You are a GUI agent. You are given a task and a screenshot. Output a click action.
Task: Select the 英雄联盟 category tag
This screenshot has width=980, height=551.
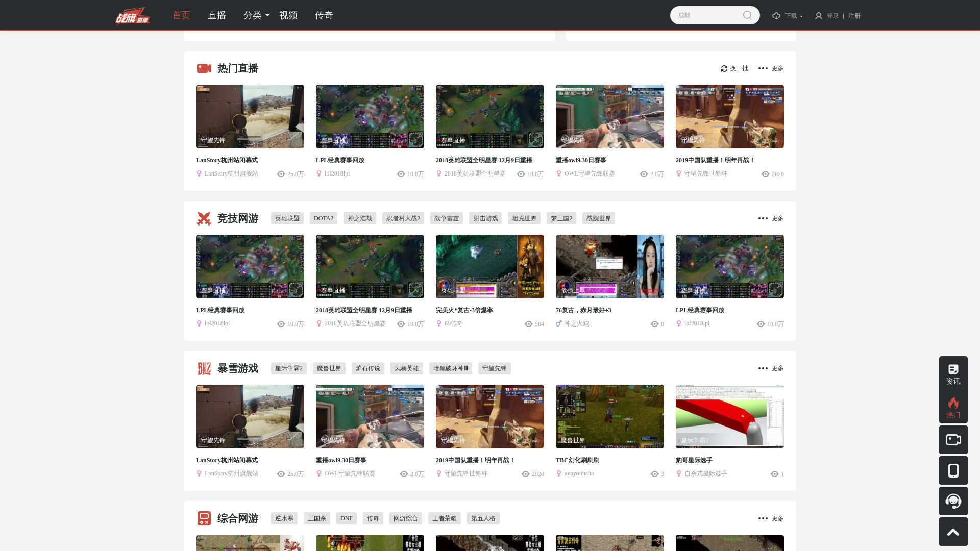(x=287, y=218)
